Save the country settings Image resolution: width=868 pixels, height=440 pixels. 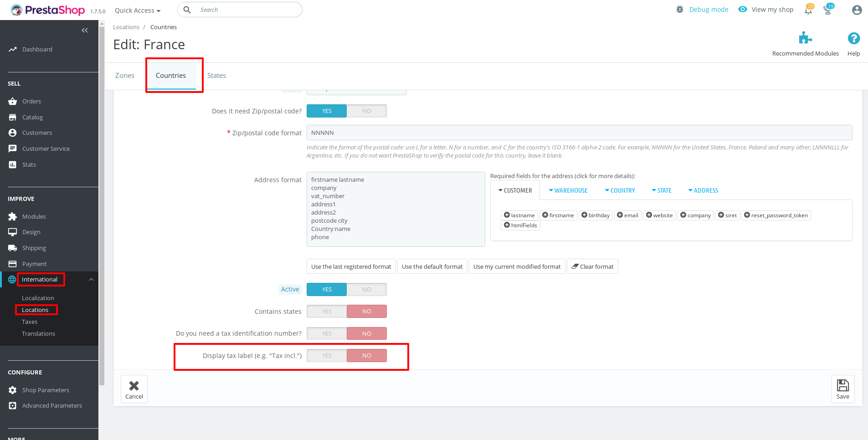pyautogui.click(x=842, y=389)
